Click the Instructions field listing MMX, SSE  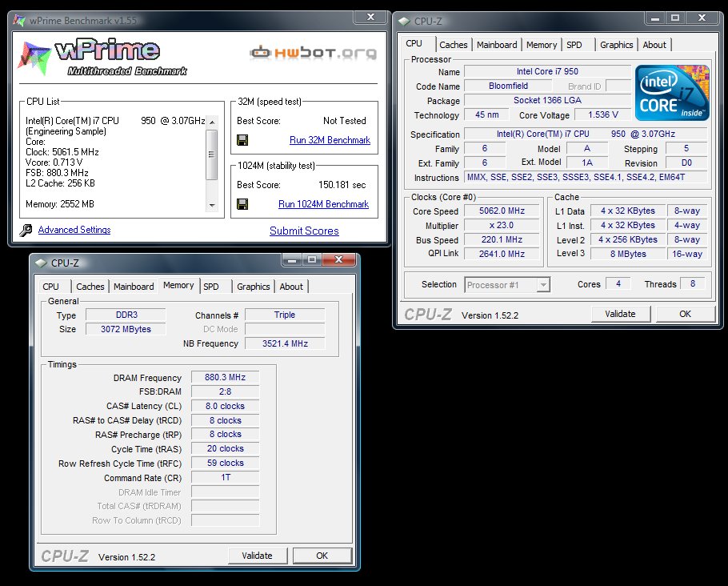[586, 177]
